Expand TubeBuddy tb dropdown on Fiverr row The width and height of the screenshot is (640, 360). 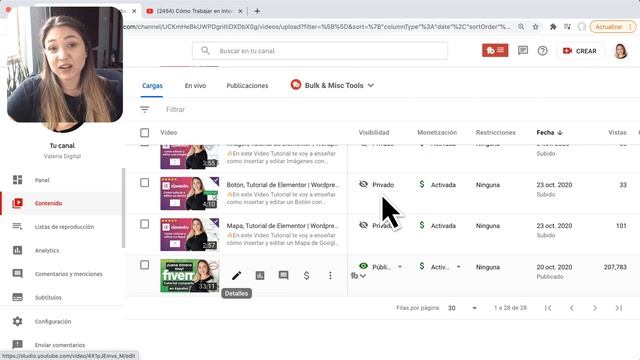tap(358, 276)
